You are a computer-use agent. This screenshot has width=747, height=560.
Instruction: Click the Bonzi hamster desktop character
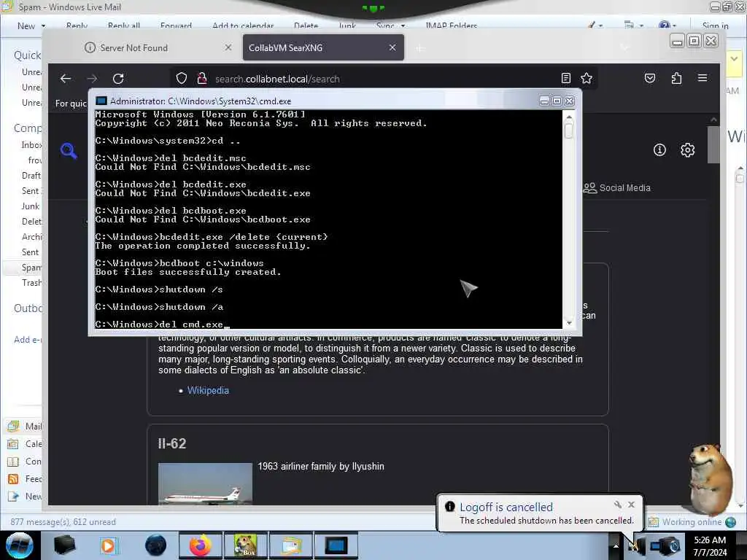point(710,478)
